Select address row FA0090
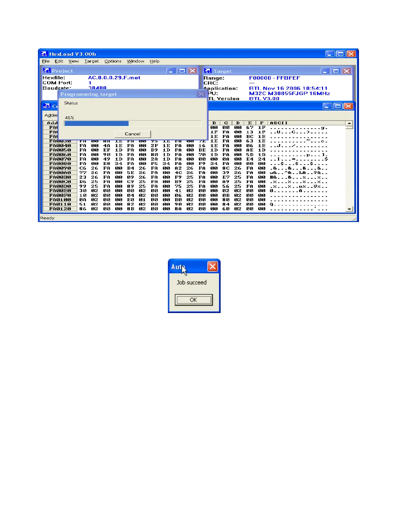Viewport: 411px width, 532px height. point(60,168)
